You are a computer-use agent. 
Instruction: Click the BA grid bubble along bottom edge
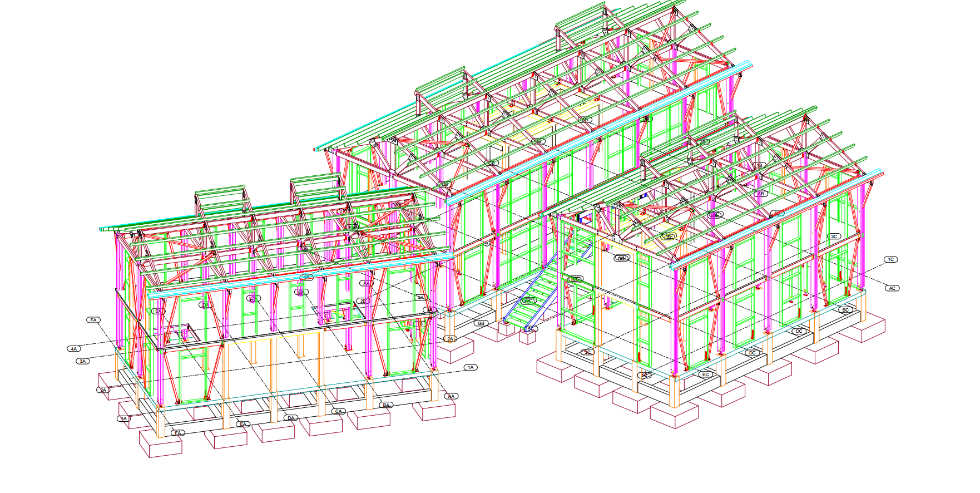pos(387,405)
